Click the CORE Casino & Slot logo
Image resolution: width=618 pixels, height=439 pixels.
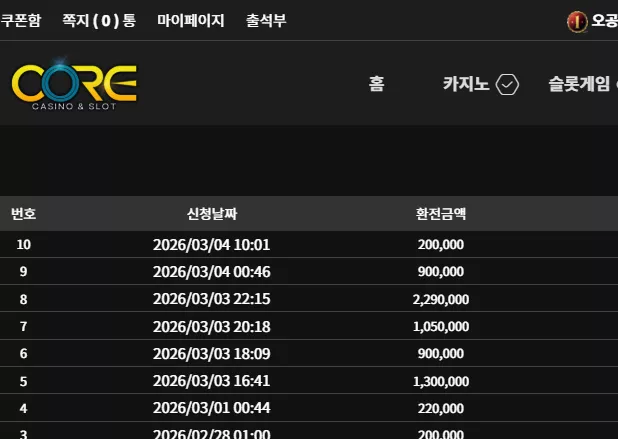74,84
